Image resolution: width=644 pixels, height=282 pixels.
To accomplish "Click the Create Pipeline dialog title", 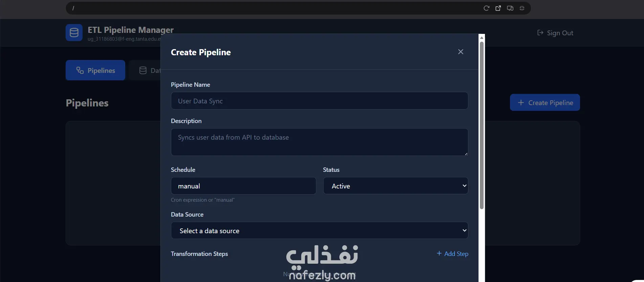I will (x=201, y=52).
